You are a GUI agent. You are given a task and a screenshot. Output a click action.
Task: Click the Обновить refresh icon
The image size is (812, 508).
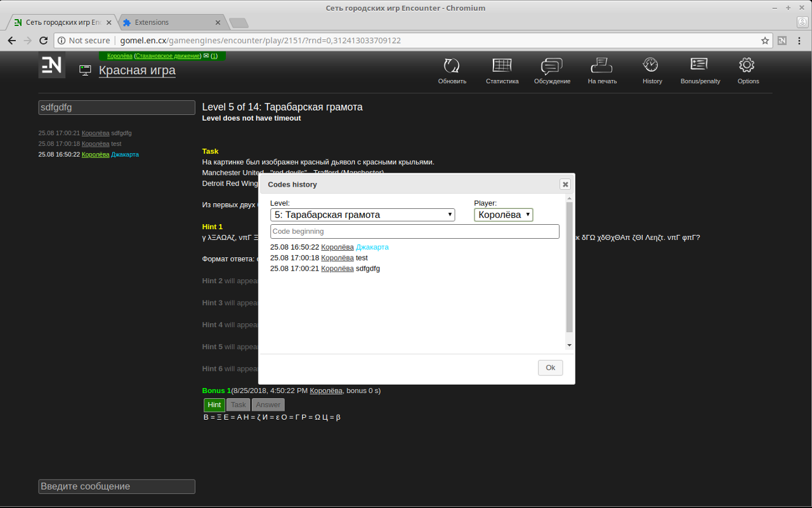[452, 65]
